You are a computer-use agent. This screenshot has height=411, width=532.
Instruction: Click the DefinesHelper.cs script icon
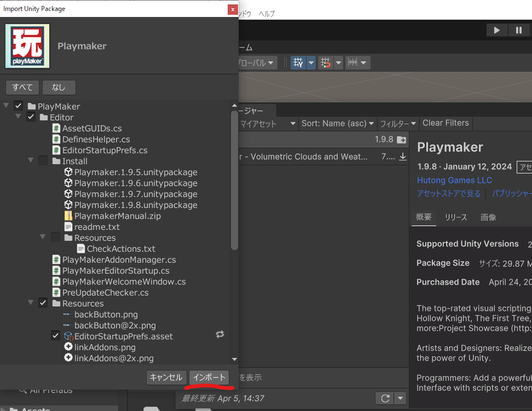56,139
